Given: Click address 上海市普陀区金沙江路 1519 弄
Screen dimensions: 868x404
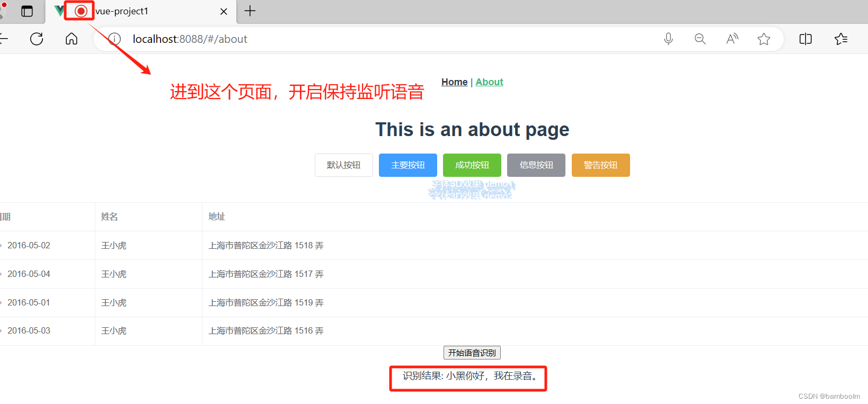Looking at the screenshot, I should pos(266,303).
